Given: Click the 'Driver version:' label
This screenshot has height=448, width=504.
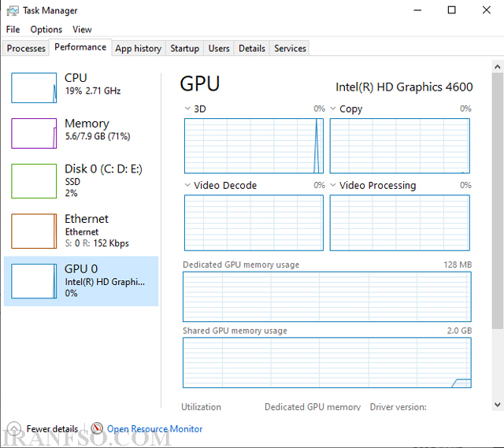Looking at the screenshot, I should click(398, 407).
